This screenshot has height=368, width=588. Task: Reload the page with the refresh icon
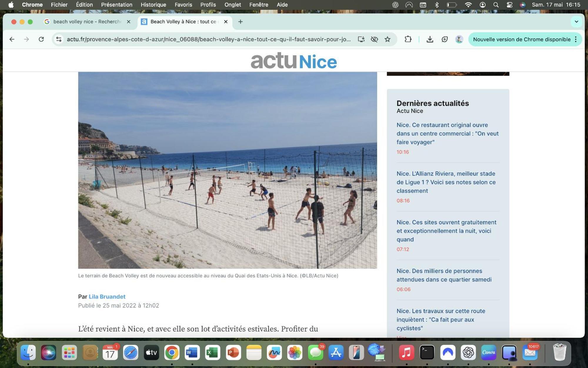[x=41, y=39]
